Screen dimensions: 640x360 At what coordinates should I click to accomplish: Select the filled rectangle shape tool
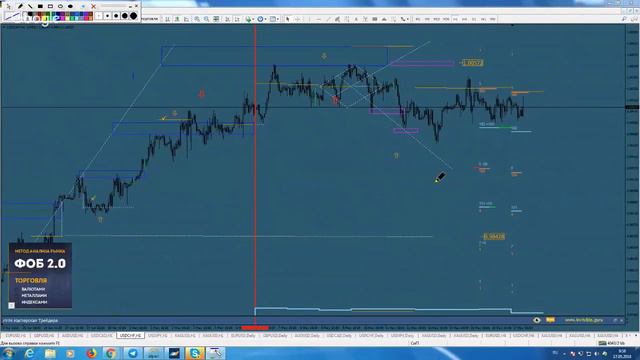coord(40,6)
